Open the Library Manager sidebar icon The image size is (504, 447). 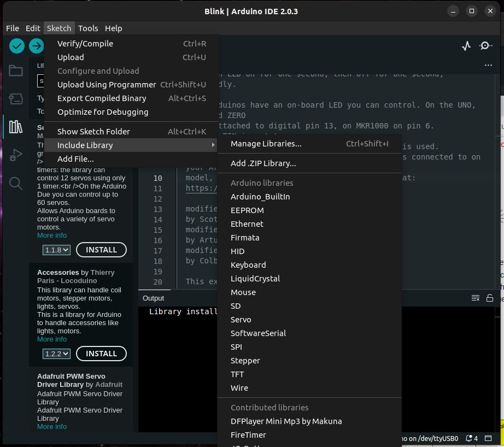pyautogui.click(x=15, y=127)
